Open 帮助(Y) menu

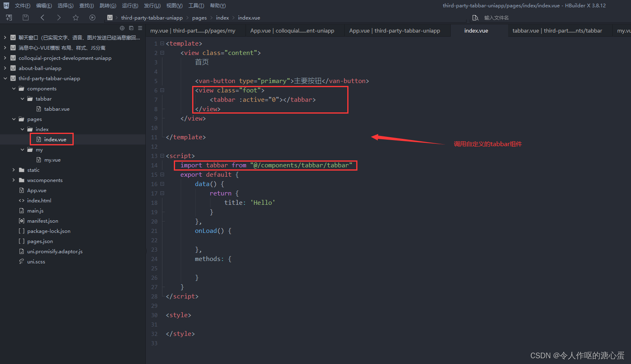coord(218,6)
